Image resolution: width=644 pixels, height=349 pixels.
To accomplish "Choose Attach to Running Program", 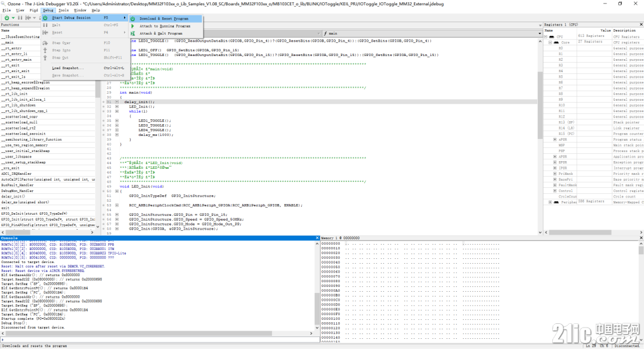I will [x=166, y=26].
